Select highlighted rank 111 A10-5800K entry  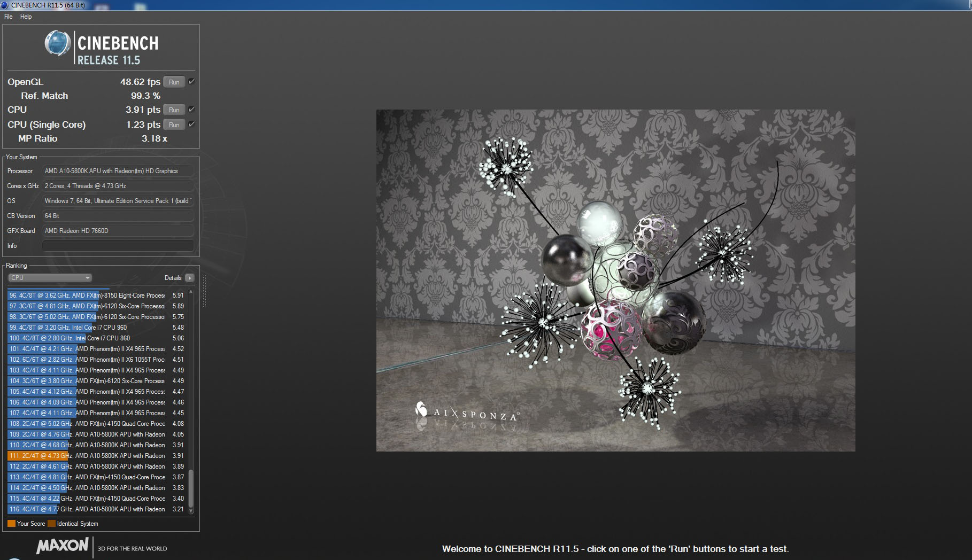96,456
